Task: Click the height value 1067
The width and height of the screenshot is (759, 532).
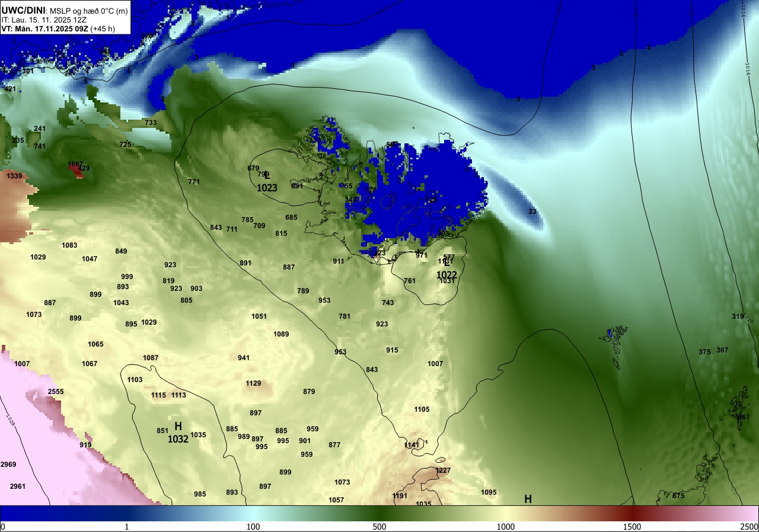Action: 90,364
